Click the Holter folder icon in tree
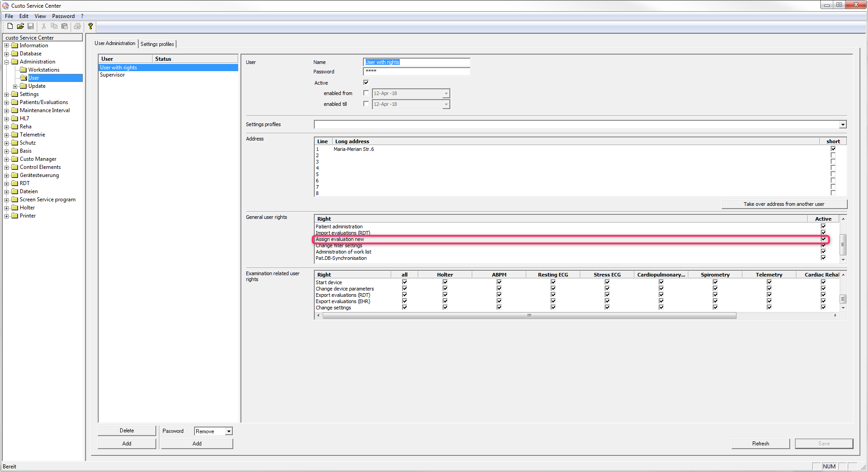 tap(15, 208)
